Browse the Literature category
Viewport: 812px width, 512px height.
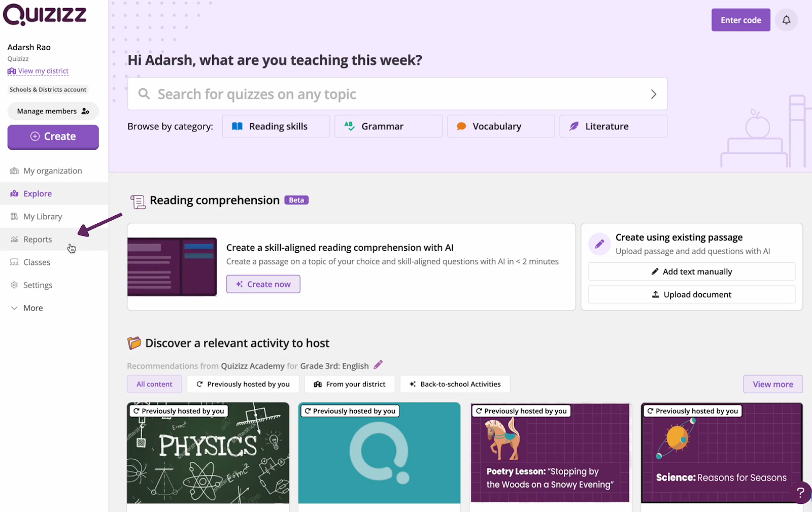tap(614, 126)
